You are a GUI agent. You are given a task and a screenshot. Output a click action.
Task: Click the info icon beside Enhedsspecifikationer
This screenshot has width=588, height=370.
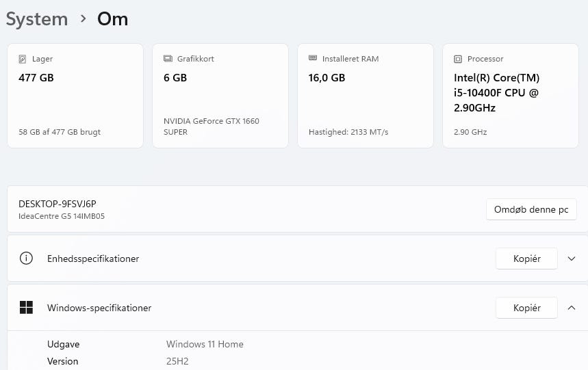coord(26,259)
